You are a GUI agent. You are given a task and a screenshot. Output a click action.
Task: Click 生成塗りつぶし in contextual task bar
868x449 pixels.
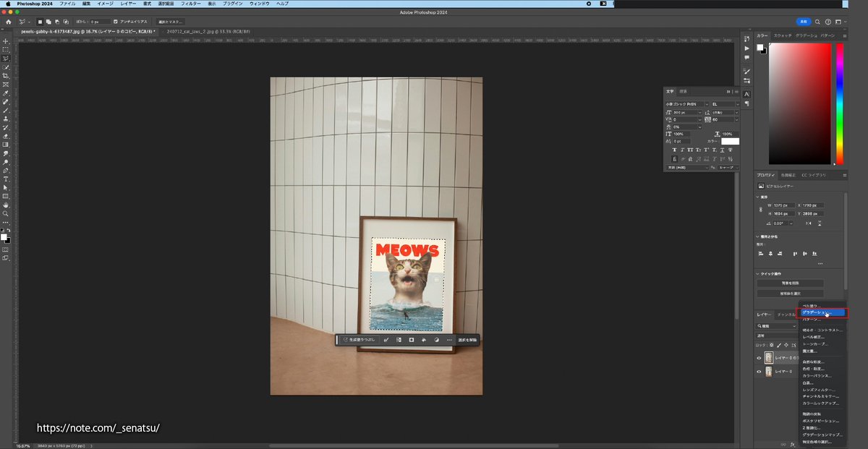pos(359,340)
